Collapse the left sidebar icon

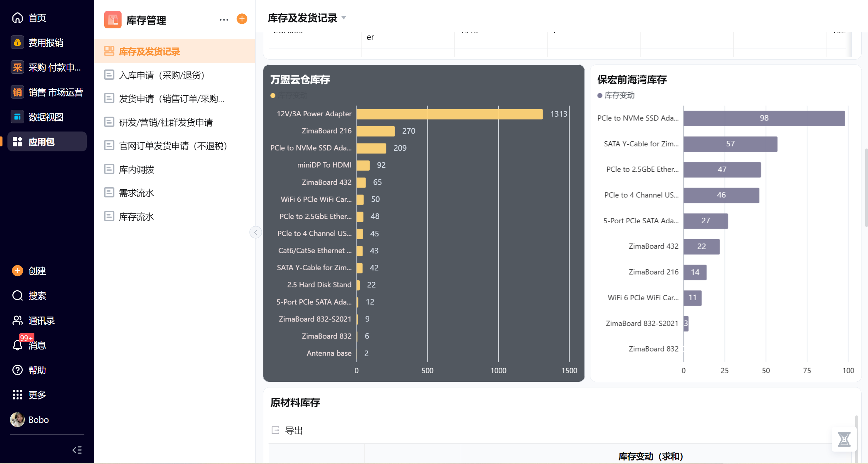pos(77,450)
